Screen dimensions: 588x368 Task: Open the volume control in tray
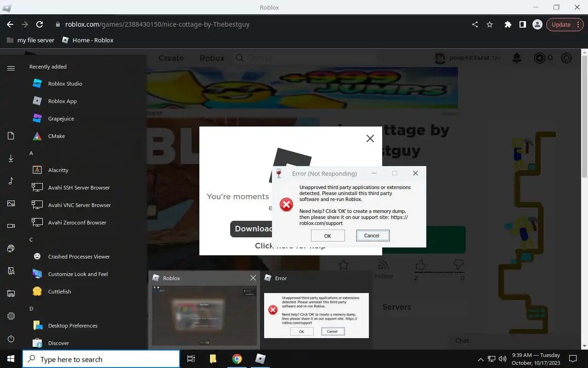tap(502, 359)
